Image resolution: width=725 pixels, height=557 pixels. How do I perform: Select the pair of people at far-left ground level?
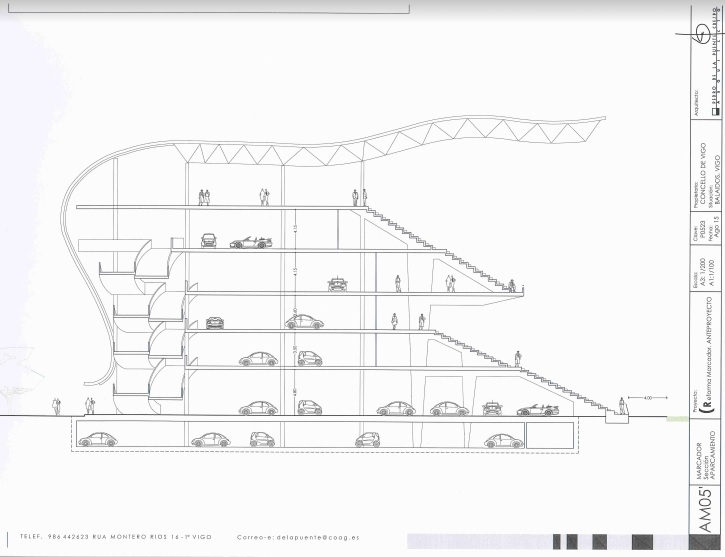88,406
